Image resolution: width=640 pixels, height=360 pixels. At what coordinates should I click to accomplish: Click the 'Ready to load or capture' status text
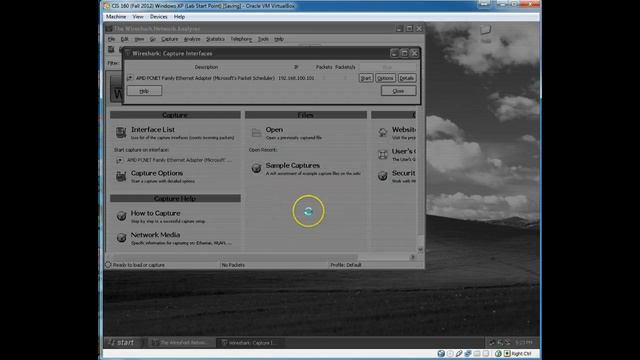(138, 265)
